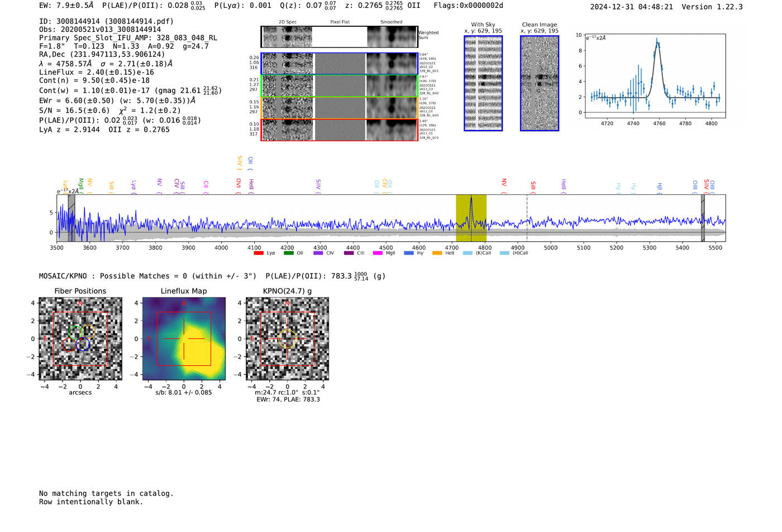Click the red OVI line label above spectrum
782x532 pixels.
(239, 186)
